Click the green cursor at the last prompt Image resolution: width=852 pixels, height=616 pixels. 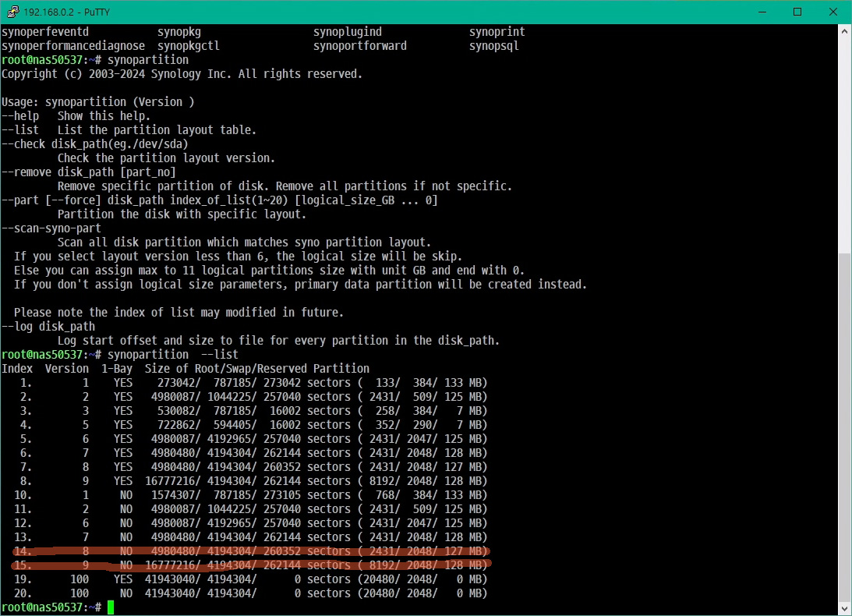pos(111,607)
